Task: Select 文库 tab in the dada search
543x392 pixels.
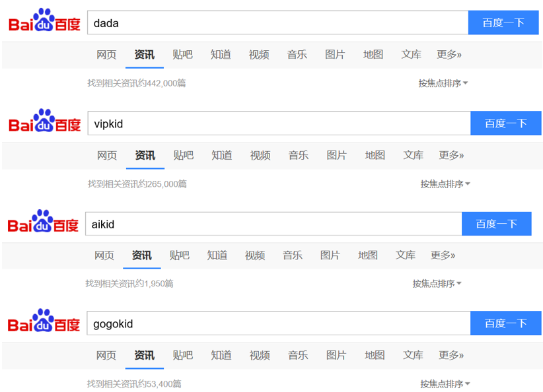Action: pyautogui.click(x=411, y=55)
